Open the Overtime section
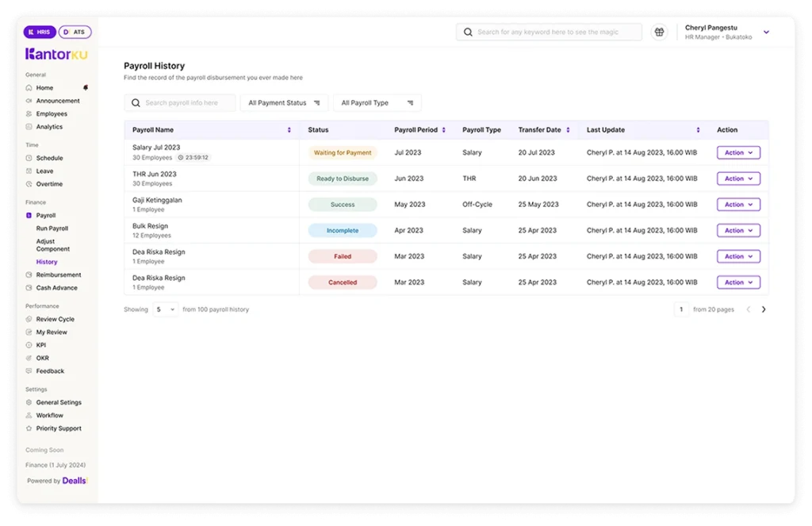 coord(49,183)
